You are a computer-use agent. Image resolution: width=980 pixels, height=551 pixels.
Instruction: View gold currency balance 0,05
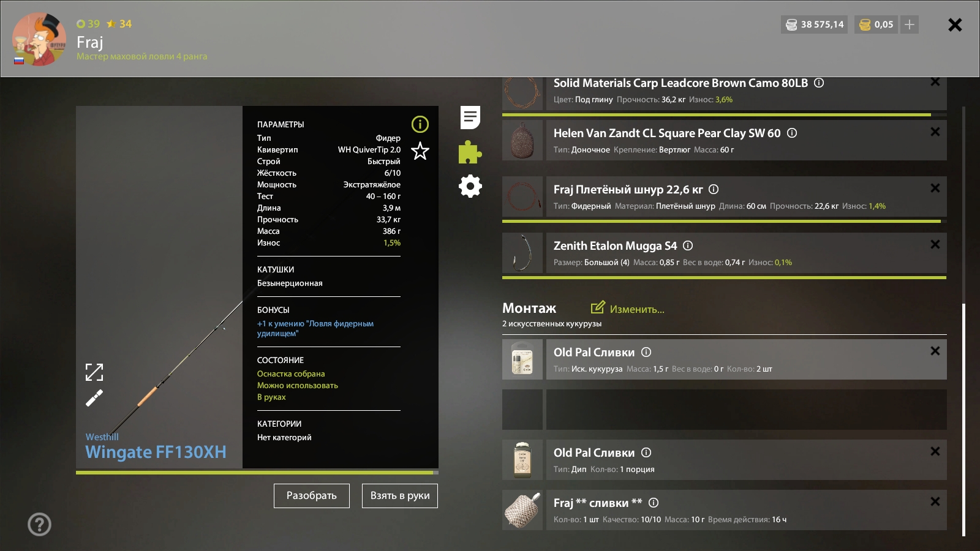pos(877,24)
